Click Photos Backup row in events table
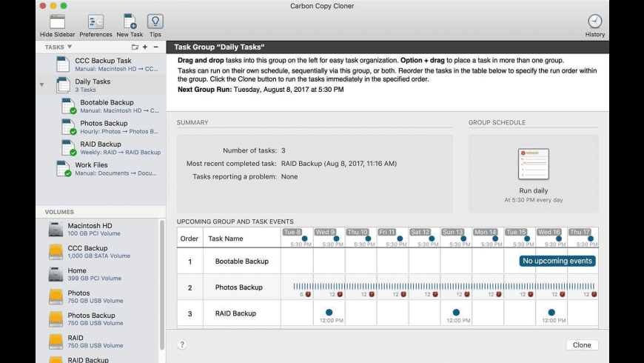Viewport: 644px width, 363px height. [387, 287]
